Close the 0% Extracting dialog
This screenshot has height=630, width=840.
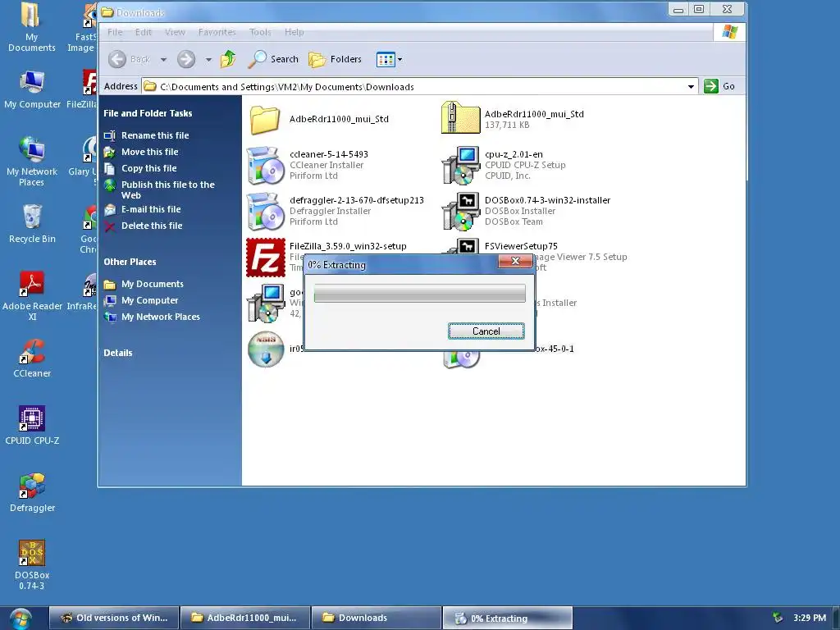coord(515,261)
